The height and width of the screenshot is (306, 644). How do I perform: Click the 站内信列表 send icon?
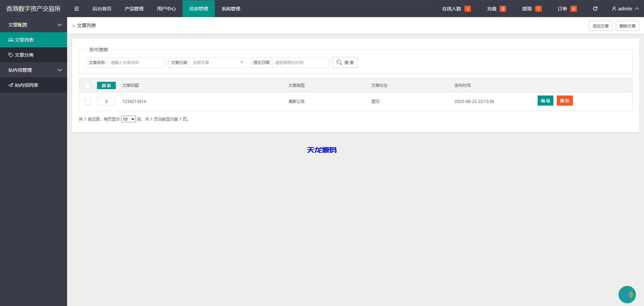(10, 85)
